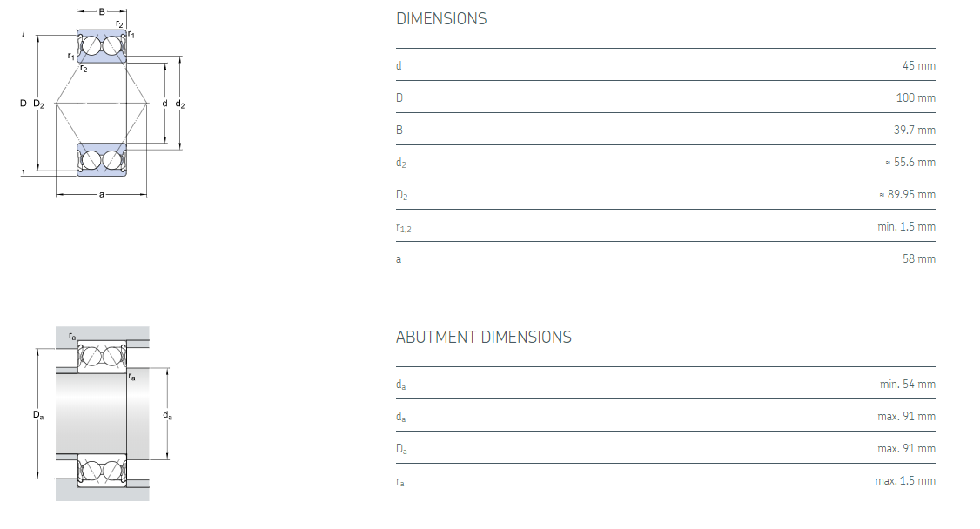The image size is (980, 529).
Task: Click the r1,2 chamfer dimension label
Action: (x=403, y=227)
